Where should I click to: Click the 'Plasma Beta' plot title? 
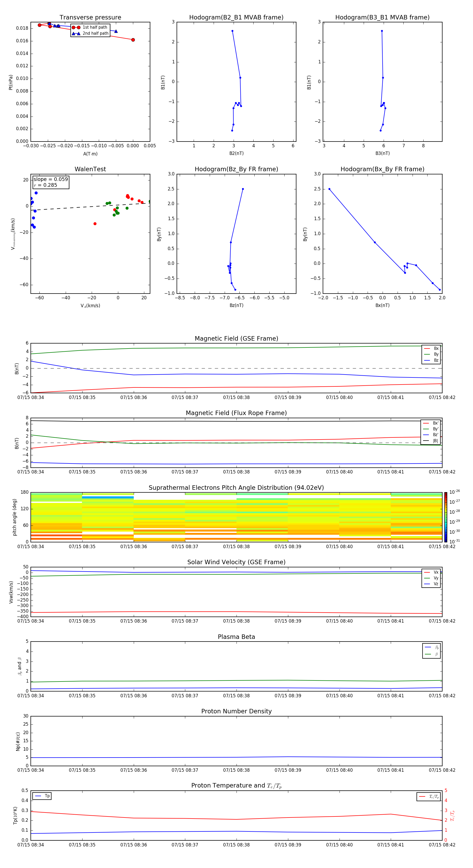coord(236,637)
